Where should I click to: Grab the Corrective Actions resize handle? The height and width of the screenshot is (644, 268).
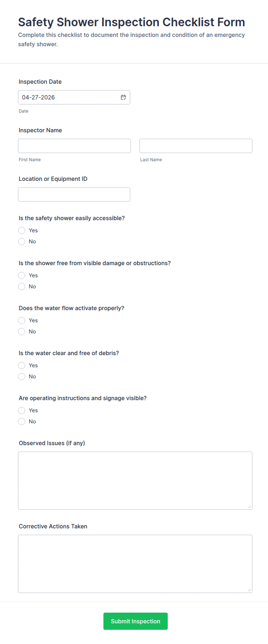click(249, 590)
